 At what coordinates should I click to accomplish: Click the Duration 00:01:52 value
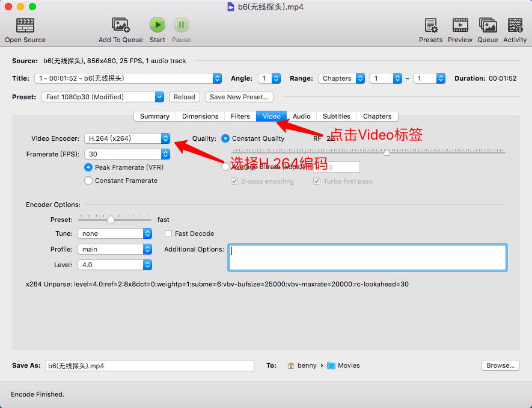(503, 78)
